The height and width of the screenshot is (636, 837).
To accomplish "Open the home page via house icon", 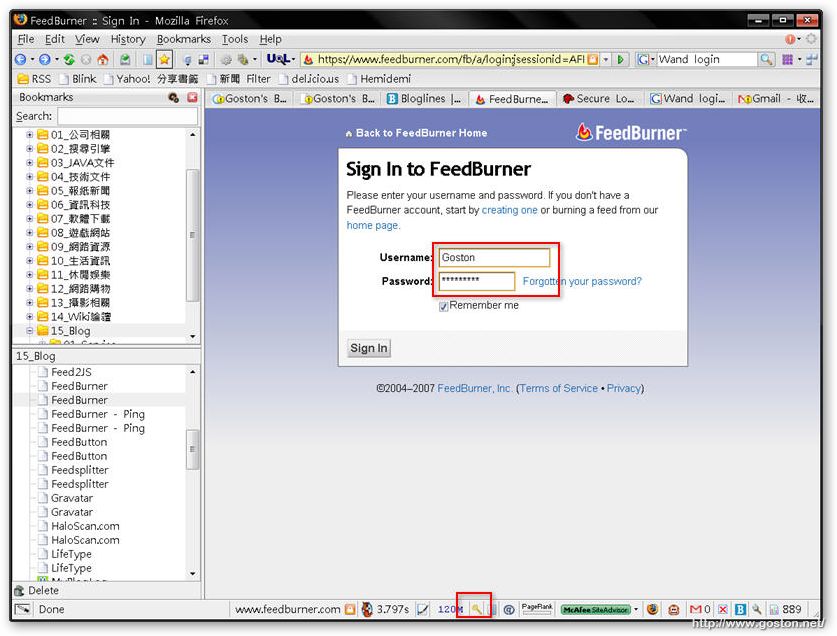I will (x=102, y=59).
